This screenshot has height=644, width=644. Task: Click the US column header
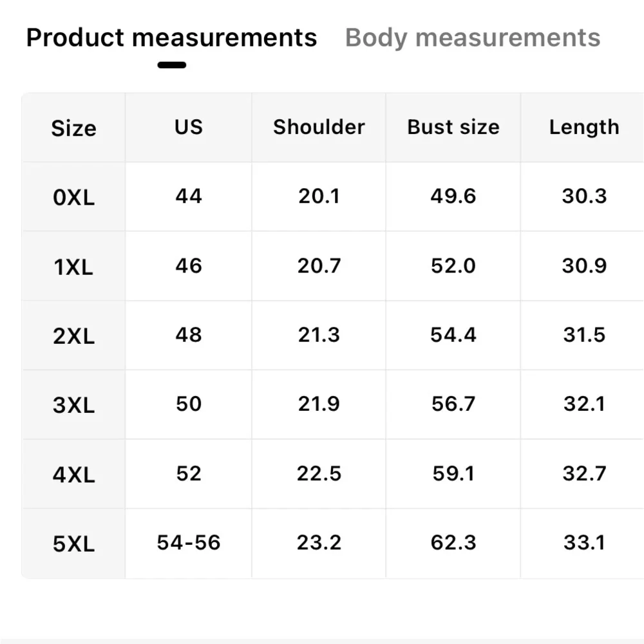188,127
